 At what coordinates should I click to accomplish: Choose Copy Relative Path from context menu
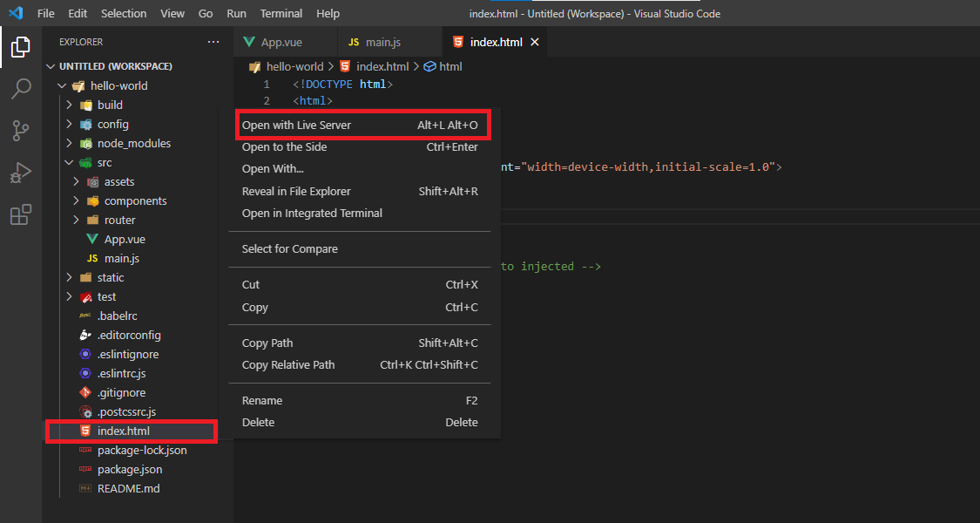(x=288, y=365)
